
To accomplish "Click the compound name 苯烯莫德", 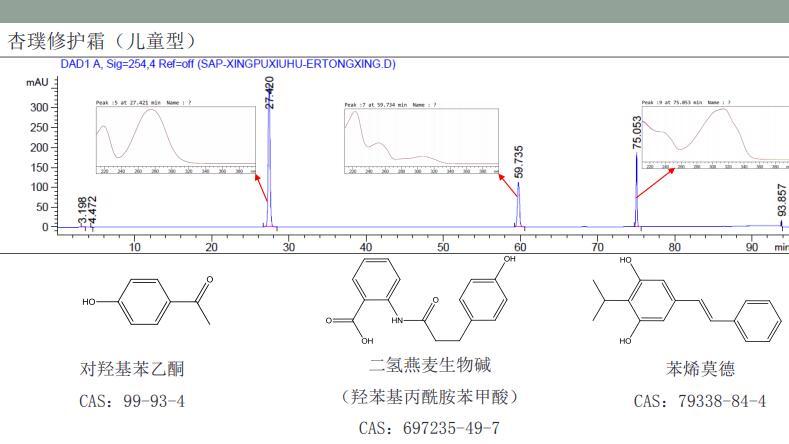I will click(700, 369).
